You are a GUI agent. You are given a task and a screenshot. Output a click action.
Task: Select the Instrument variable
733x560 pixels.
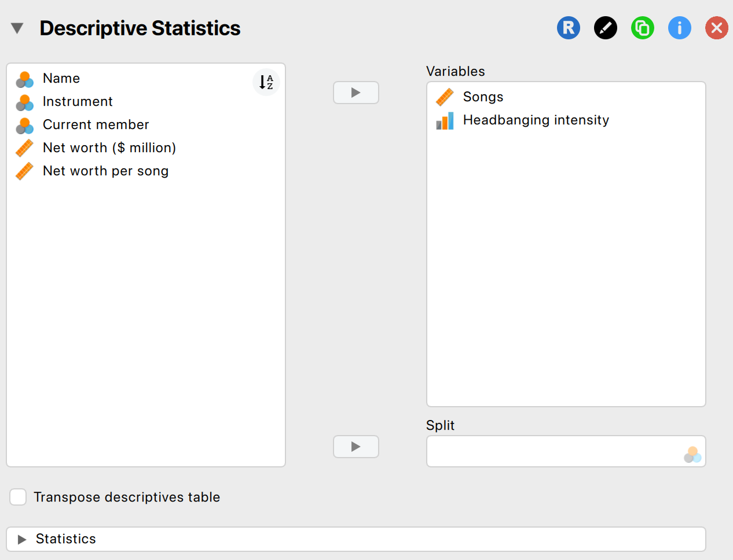(x=78, y=102)
